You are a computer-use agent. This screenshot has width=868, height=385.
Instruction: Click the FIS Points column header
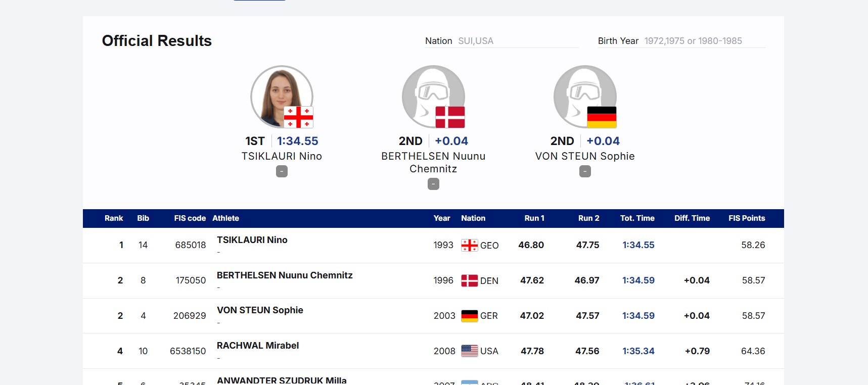tap(746, 218)
